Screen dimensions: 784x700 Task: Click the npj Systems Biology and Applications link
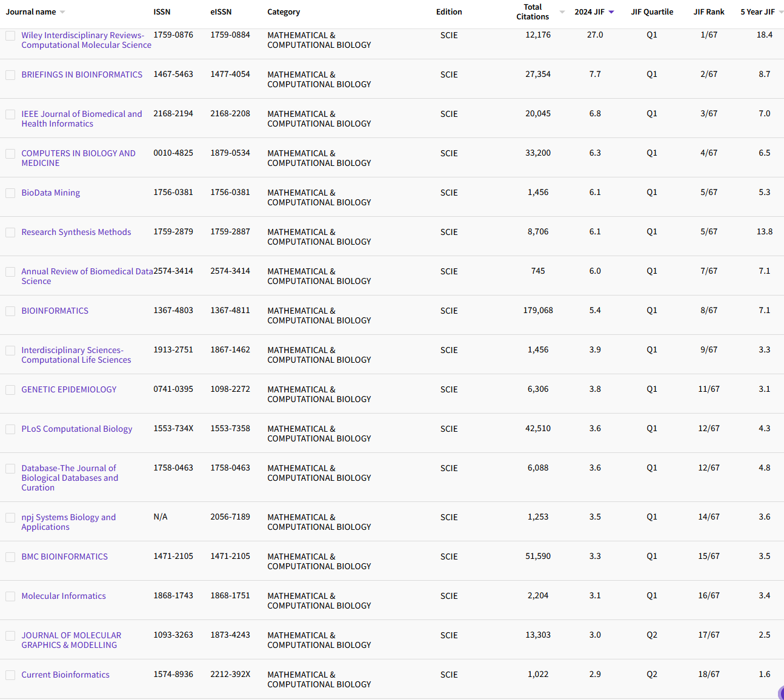pos(68,522)
